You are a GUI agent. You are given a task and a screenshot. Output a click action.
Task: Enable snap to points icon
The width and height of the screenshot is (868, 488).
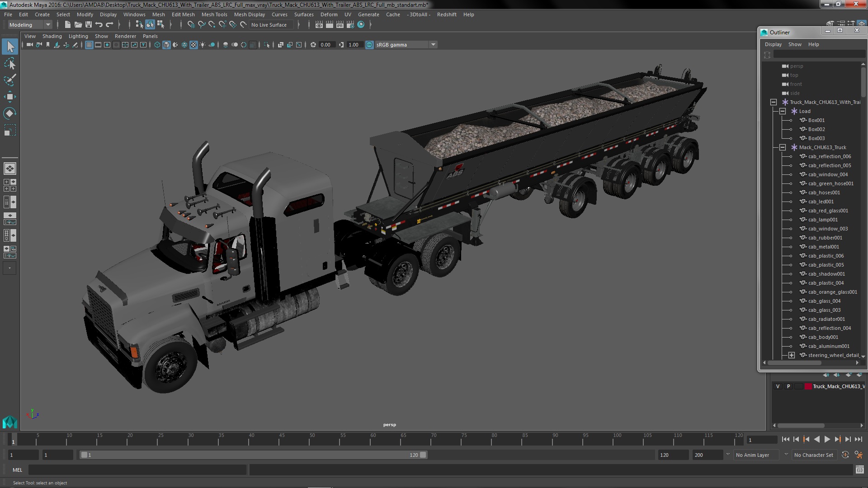pyautogui.click(x=212, y=25)
